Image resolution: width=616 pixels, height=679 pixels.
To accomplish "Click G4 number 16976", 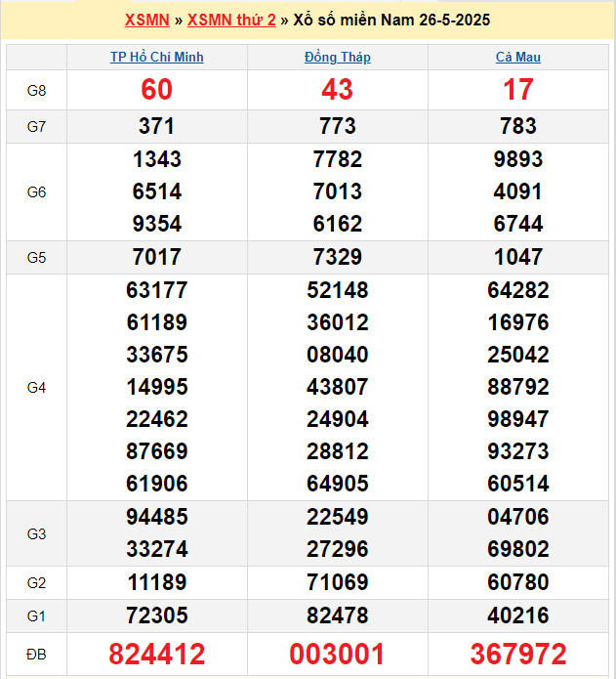I will pyautogui.click(x=518, y=322).
